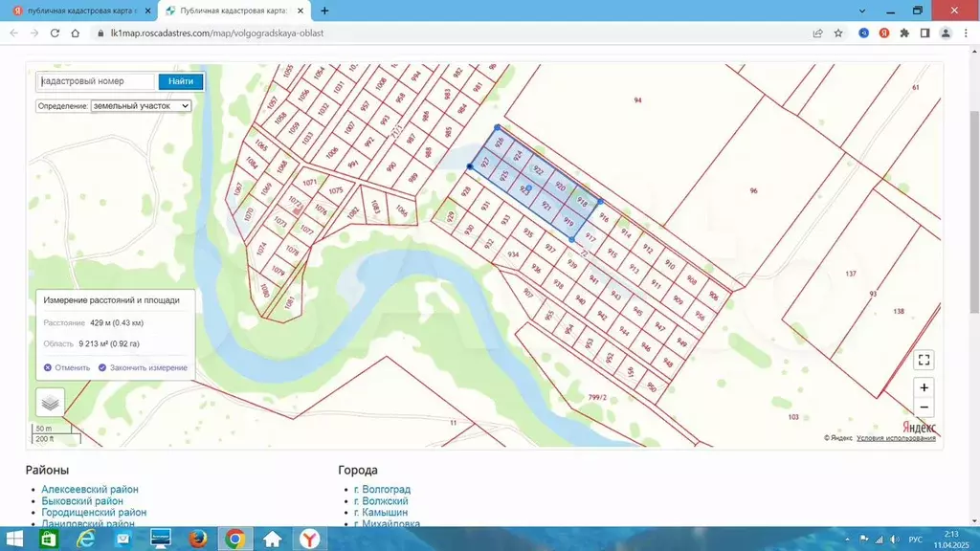Open the Mail app from the taskbar
The width and height of the screenshot is (980, 551).
(x=123, y=539)
